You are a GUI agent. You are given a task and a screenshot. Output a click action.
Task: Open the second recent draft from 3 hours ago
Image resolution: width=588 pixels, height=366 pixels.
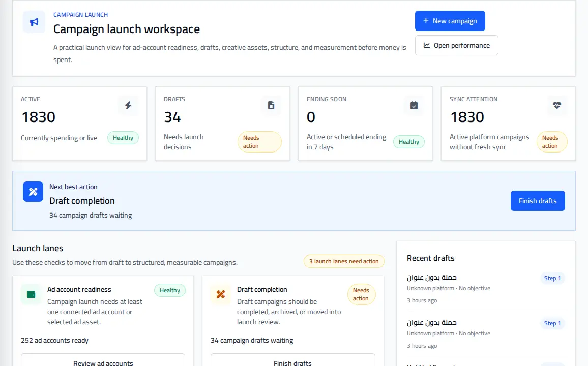pos(432,323)
